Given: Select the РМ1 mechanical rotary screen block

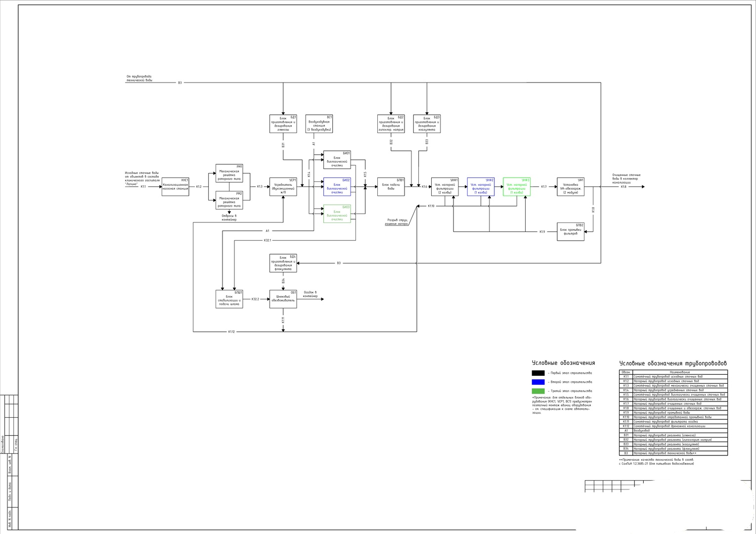Looking at the screenshot, I should [x=229, y=173].
